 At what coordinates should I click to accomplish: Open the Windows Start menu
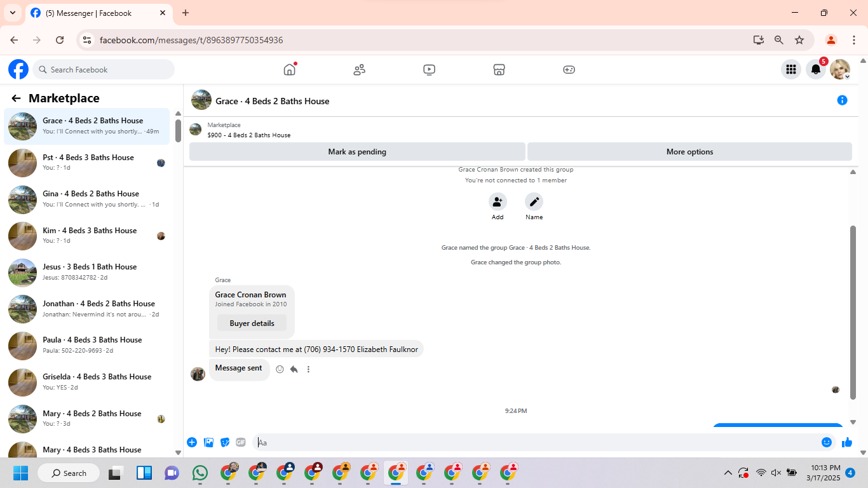tap(21, 473)
